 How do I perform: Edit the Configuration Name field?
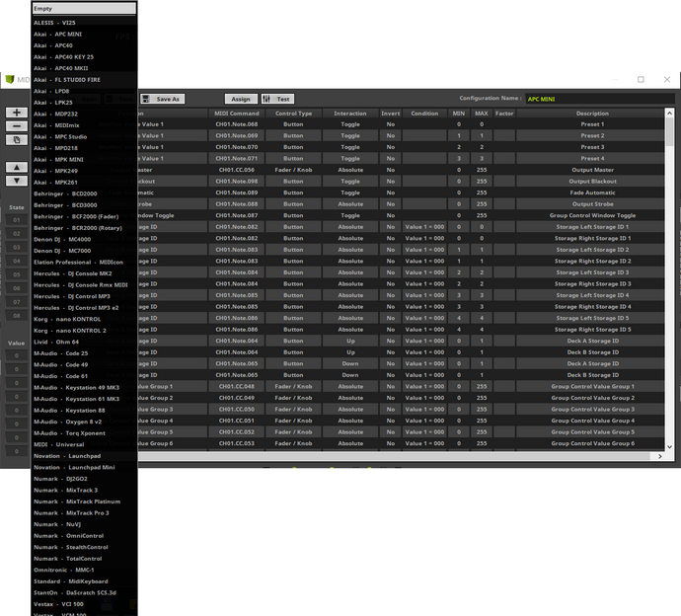600,99
